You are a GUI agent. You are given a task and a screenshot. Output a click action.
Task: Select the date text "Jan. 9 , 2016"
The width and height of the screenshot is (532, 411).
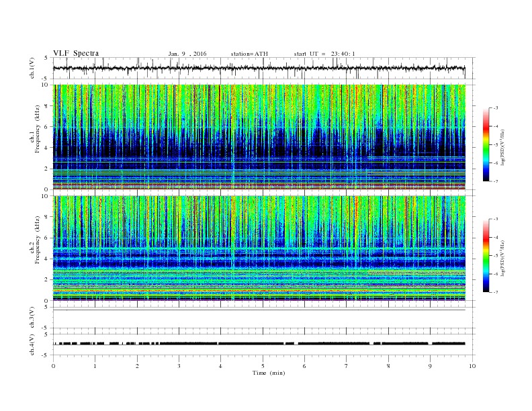click(187, 54)
